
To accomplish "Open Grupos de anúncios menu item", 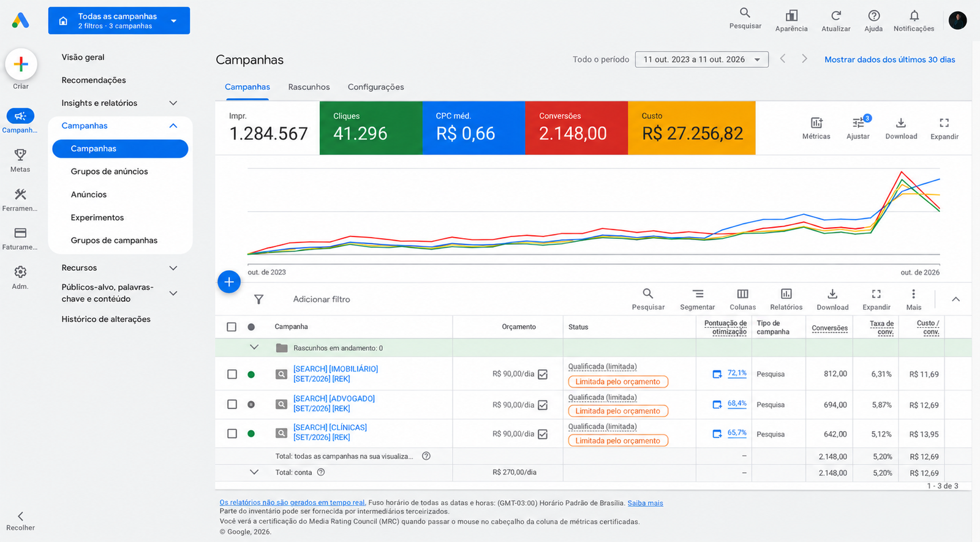I will [x=109, y=171].
